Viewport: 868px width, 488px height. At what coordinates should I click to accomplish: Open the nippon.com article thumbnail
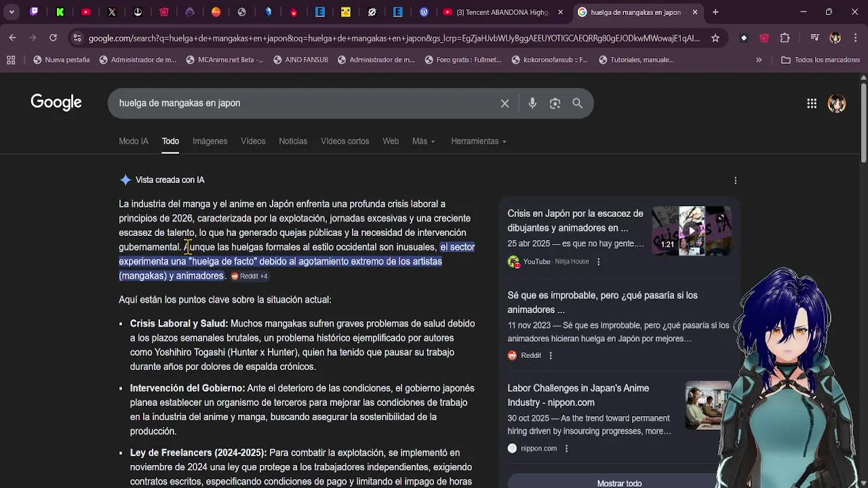point(708,405)
